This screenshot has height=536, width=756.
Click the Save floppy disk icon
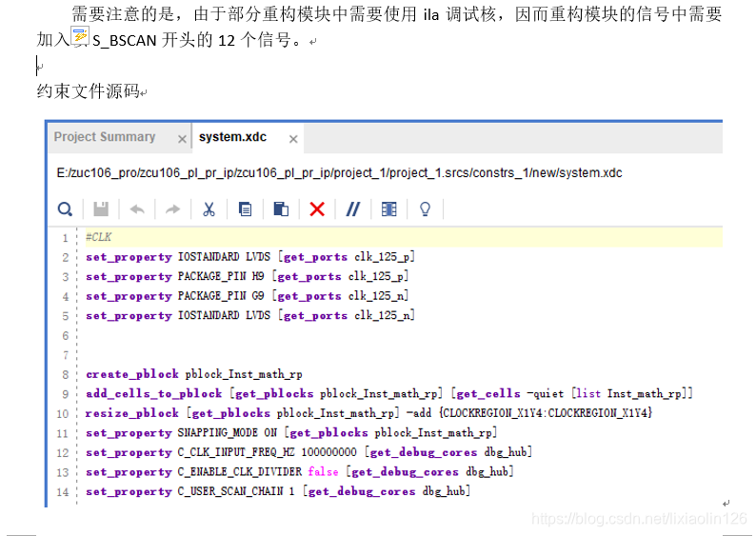point(101,209)
